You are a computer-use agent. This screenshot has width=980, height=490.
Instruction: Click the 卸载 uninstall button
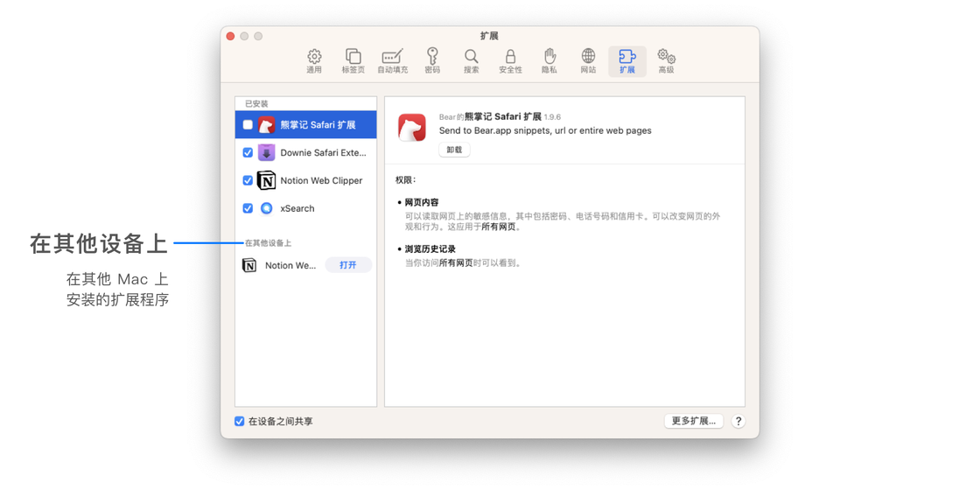(454, 150)
